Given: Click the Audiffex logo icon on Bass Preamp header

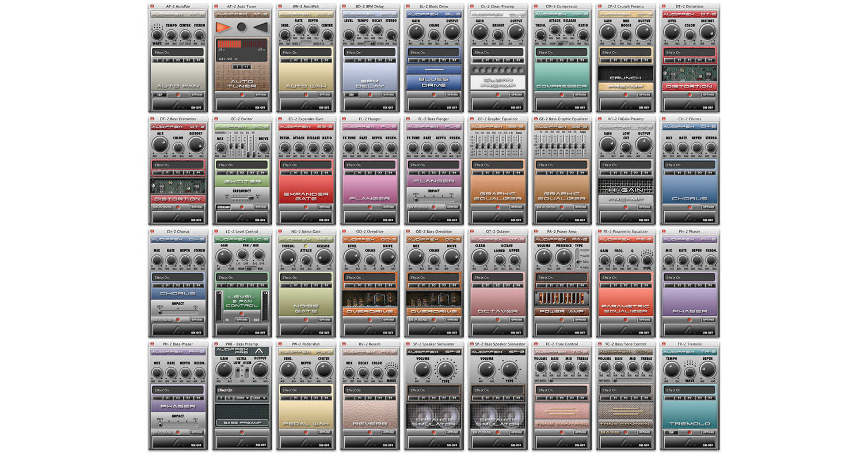Looking at the screenshot, I should (259, 351).
